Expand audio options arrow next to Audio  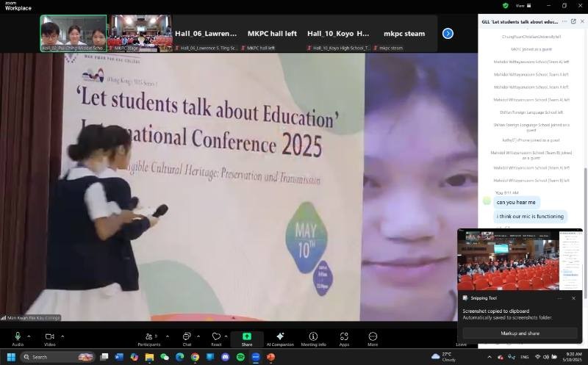point(29,336)
